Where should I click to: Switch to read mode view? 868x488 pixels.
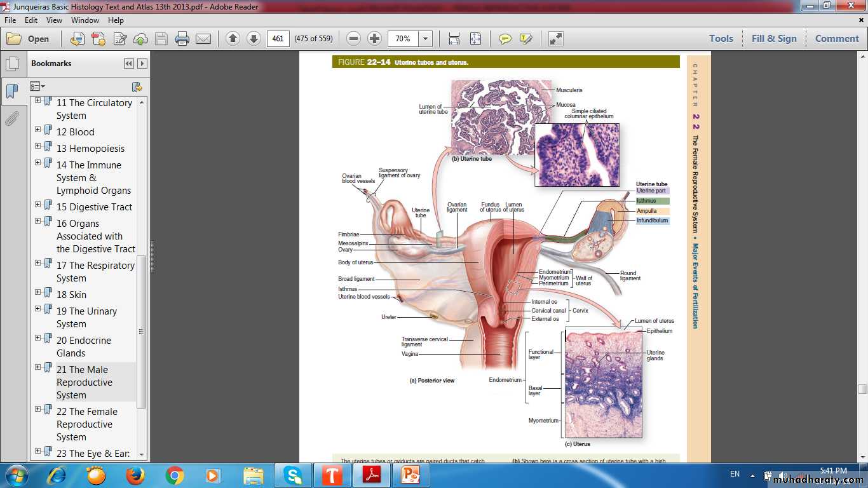[556, 39]
